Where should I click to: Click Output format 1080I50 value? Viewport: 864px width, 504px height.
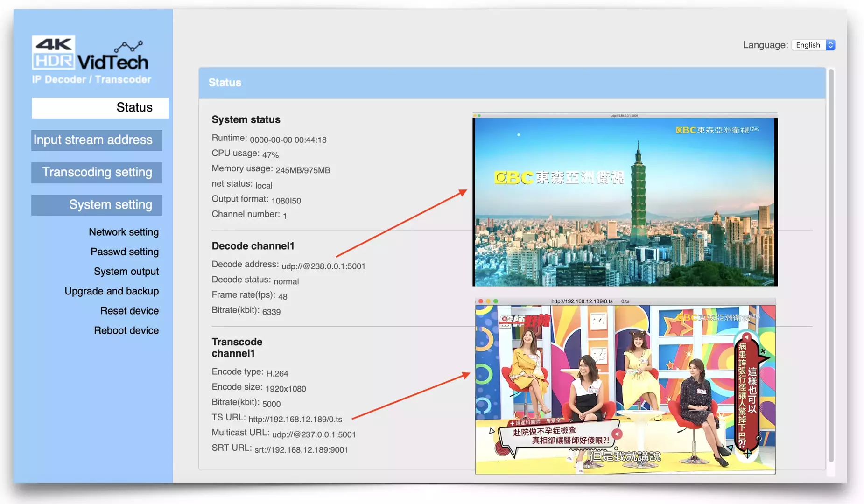(x=286, y=201)
